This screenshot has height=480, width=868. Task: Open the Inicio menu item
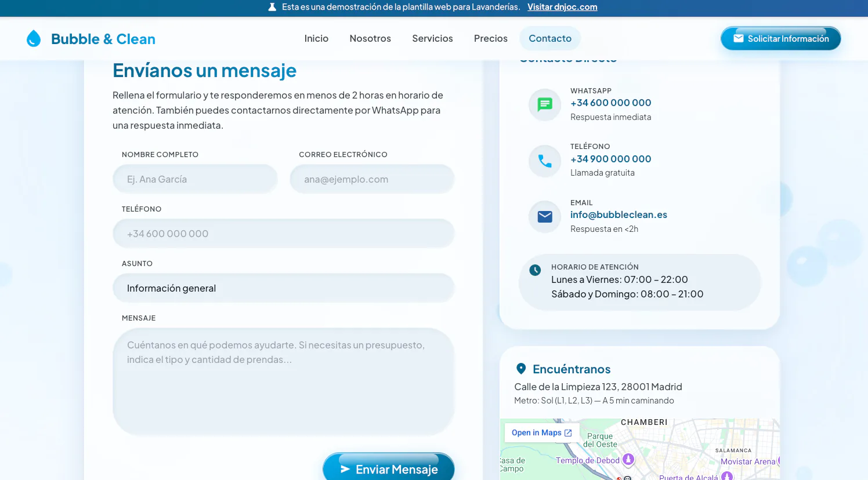point(316,38)
